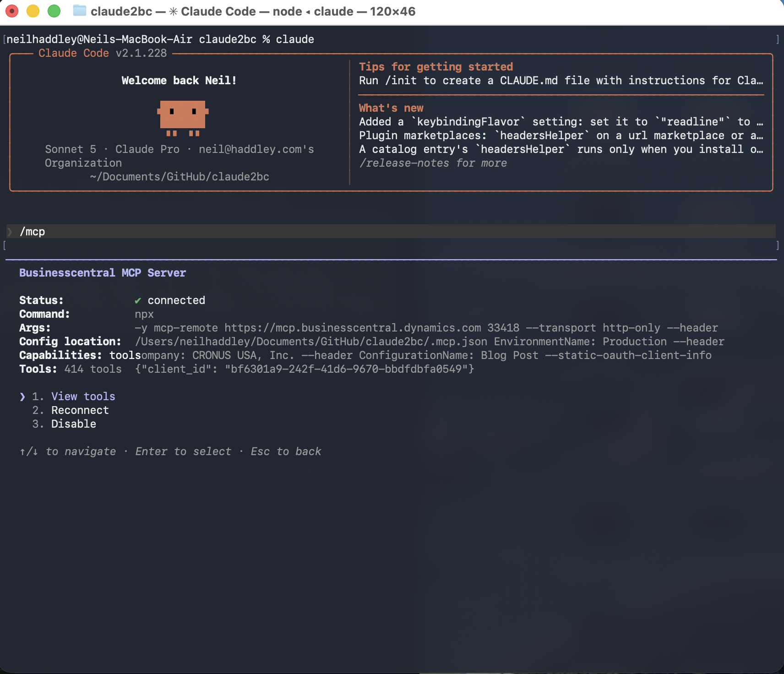Click the ~/Documents/GitHub/claude2bc path

click(x=180, y=177)
